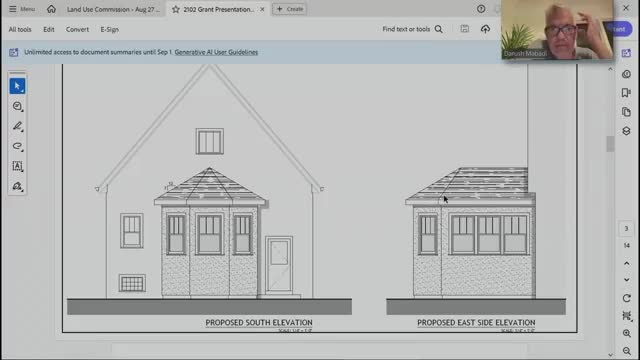The height and width of the screenshot is (360, 640).
Task: Open All tools menu
Action: (x=20, y=29)
